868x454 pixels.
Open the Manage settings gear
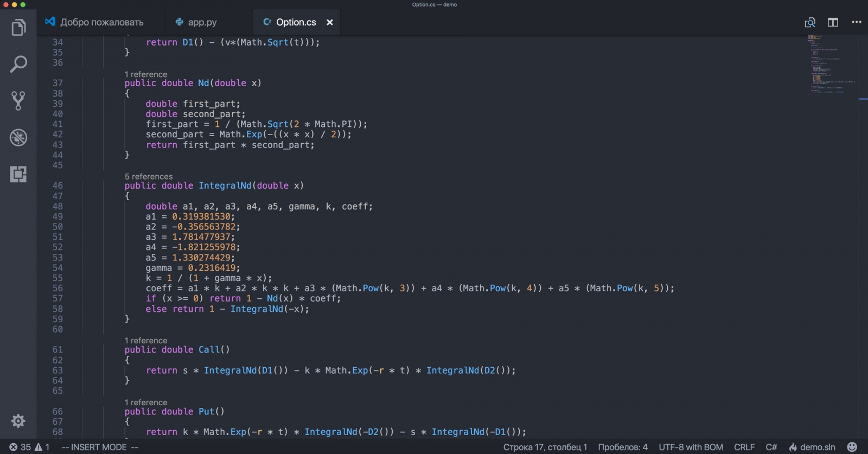pyautogui.click(x=18, y=421)
